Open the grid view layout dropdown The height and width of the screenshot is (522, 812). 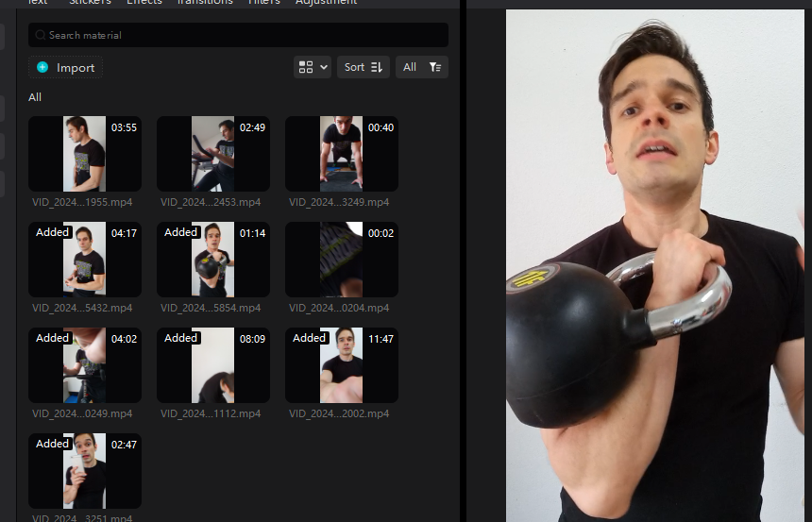click(313, 67)
